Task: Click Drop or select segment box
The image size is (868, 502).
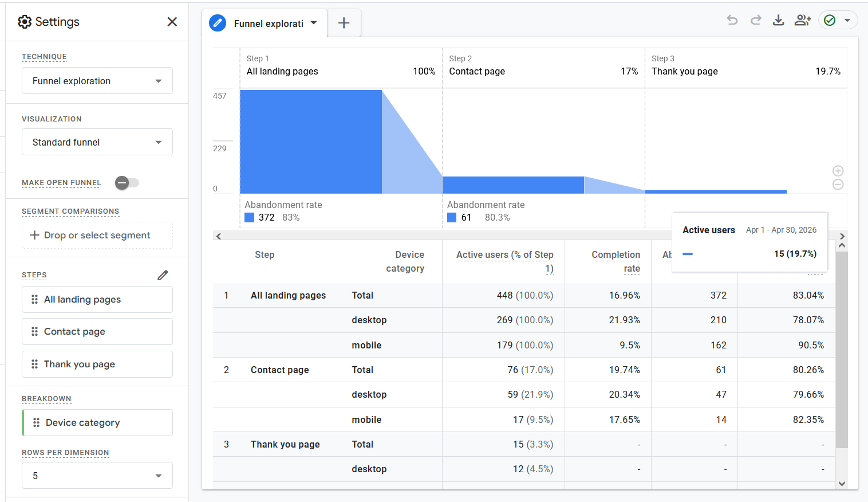Action: click(x=97, y=235)
